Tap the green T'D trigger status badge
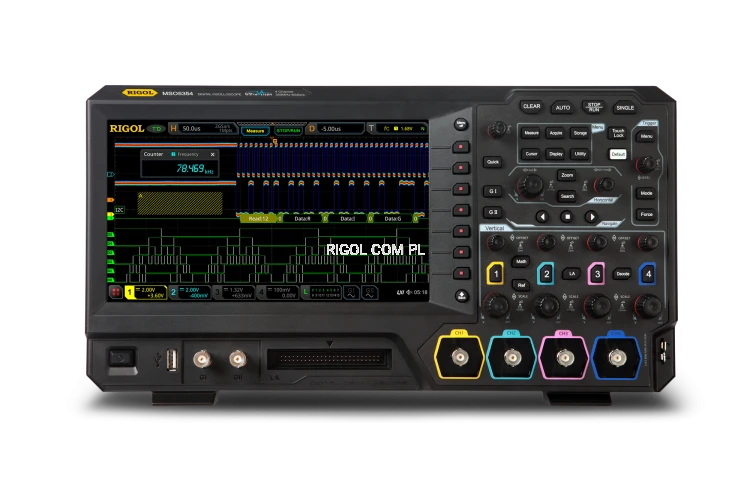This screenshot has width=750, height=499. [x=156, y=129]
